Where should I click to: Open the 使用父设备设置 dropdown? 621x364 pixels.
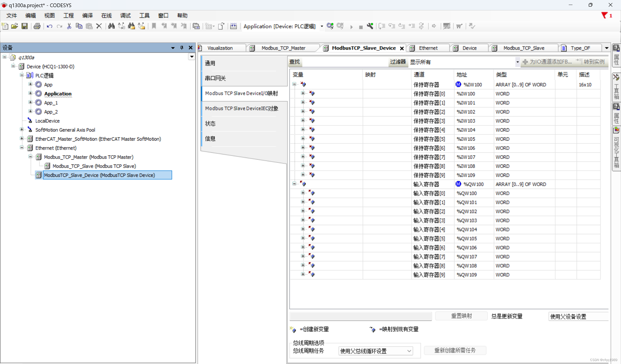tap(578, 316)
